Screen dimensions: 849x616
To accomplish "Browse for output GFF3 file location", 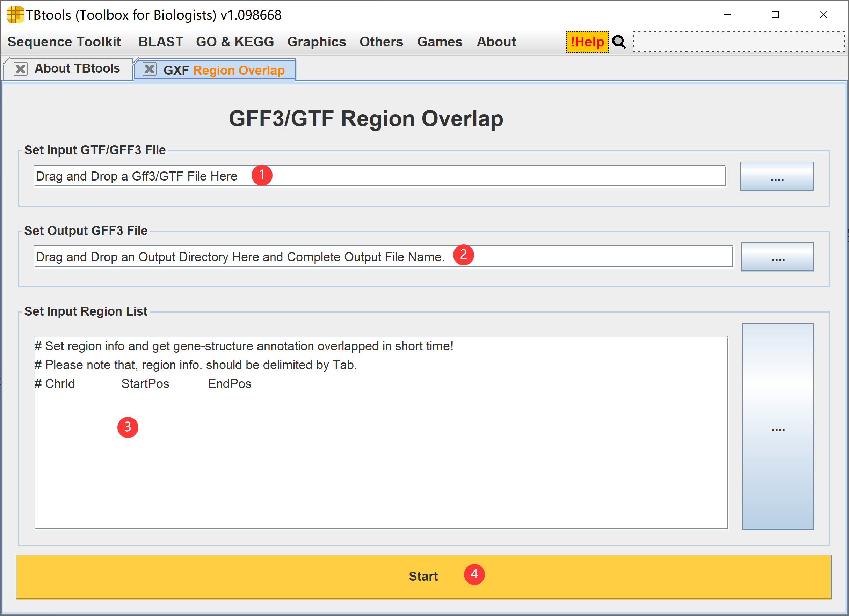I will click(777, 257).
